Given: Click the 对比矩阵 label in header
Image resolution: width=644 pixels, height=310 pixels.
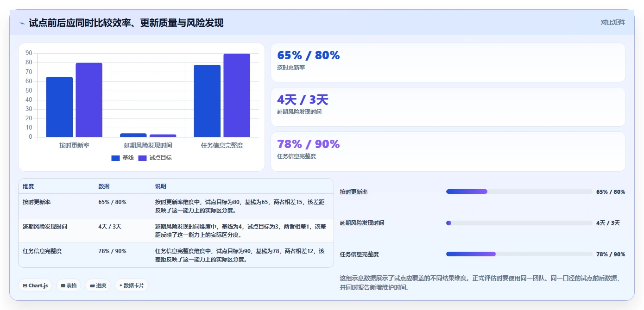Looking at the screenshot, I should tap(612, 22).
